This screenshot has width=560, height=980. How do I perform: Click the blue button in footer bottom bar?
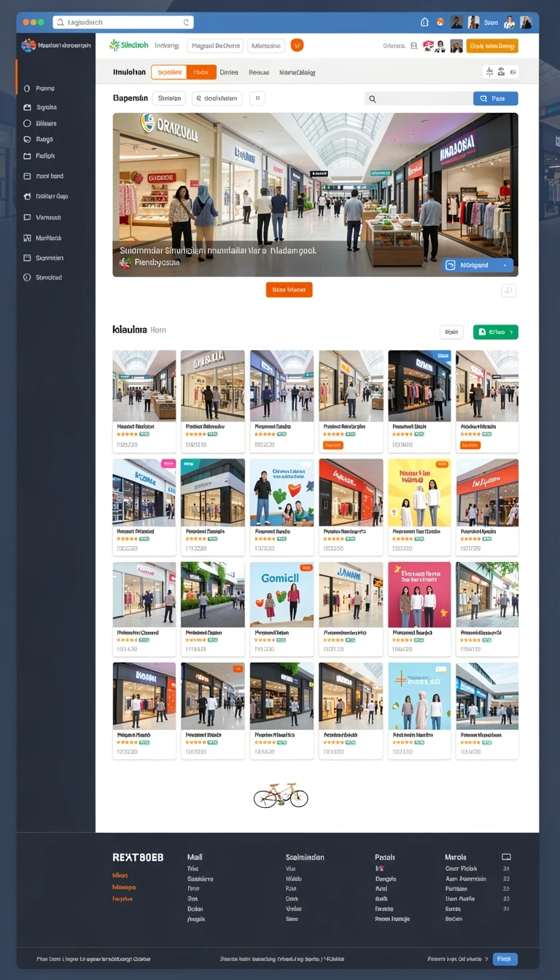pos(505,959)
